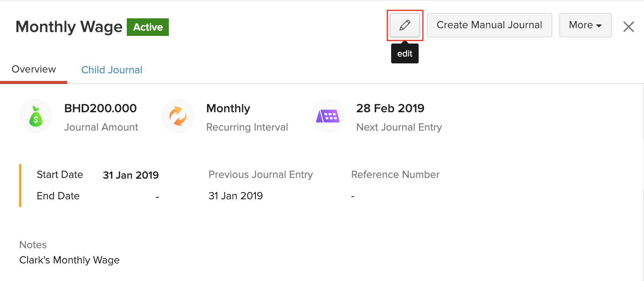This screenshot has height=281, width=644.
Task: Click the Create Manual Journal button
Action: point(489,25)
